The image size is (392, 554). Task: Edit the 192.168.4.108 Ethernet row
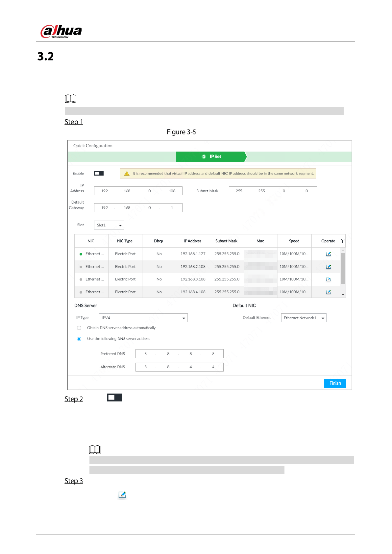tap(328, 292)
